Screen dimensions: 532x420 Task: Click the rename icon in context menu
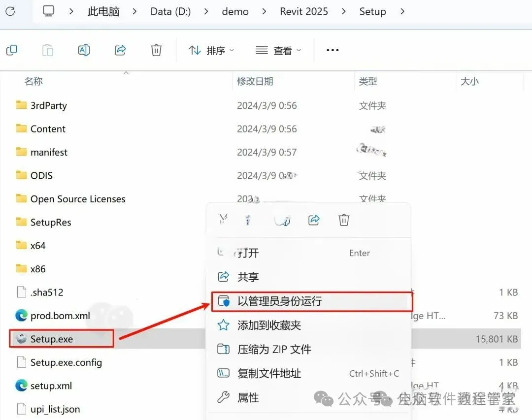point(282,220)
